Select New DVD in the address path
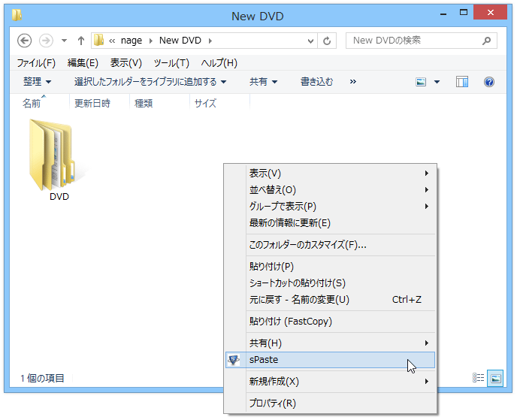The height and width of the screenshot is (420, 517). [180, 41]
